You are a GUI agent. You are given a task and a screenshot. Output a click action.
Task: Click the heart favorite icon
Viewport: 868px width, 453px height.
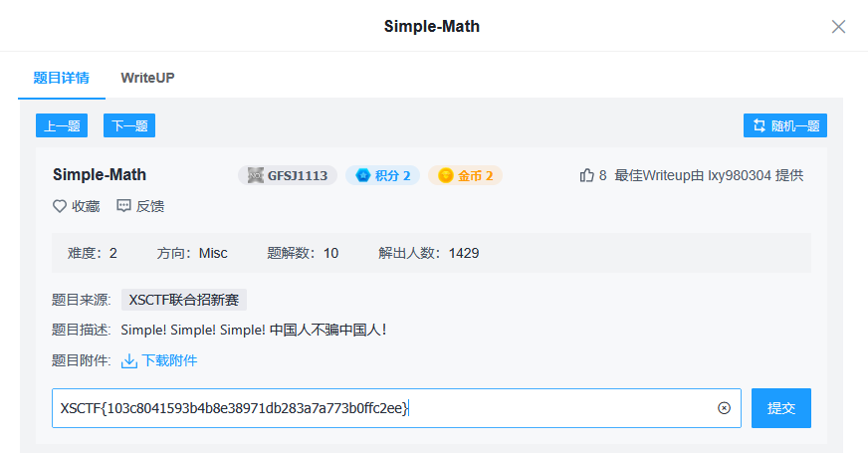60,206
